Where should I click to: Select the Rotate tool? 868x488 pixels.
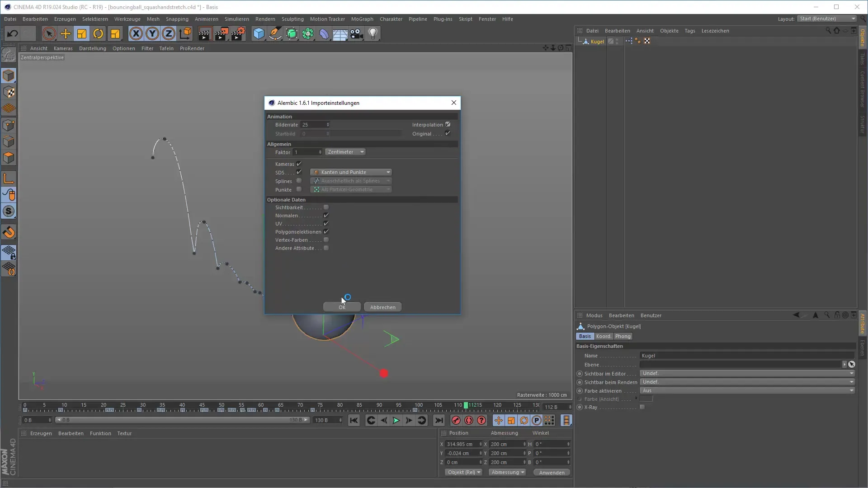click(x=98, y=33)
